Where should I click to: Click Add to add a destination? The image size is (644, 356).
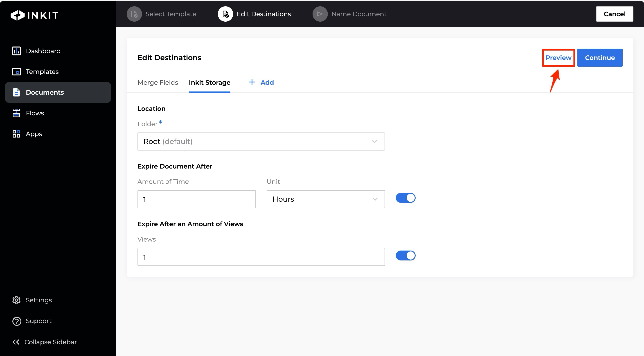[267, 82]
